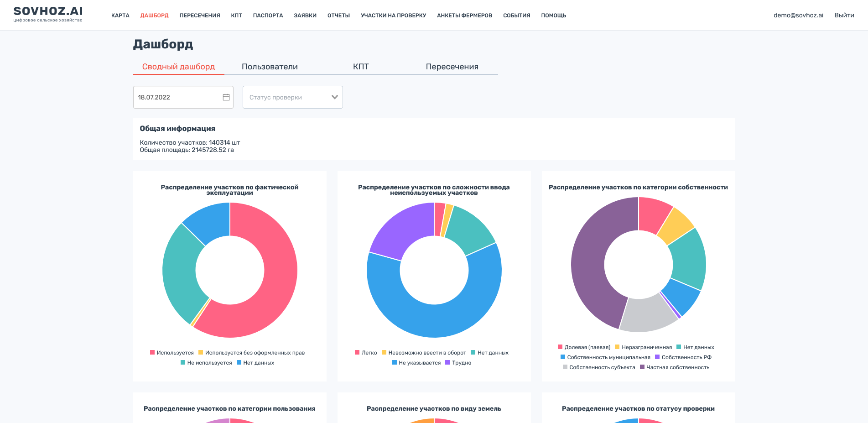Click the demo@sovhoz.ai account link

(x=798, y=15)
